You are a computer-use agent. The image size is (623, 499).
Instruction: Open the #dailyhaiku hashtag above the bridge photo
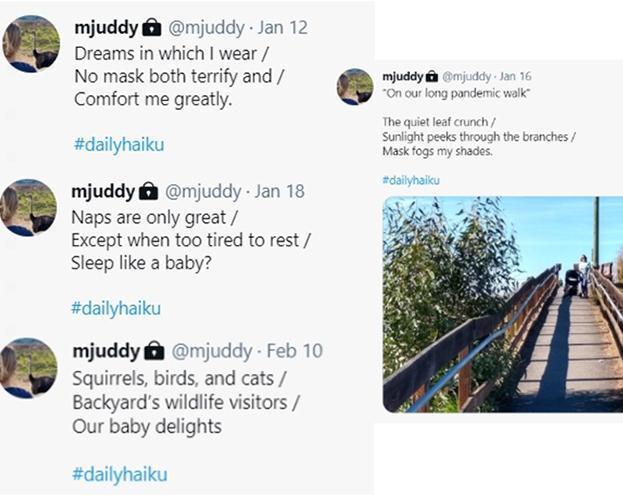coord(410,180)
